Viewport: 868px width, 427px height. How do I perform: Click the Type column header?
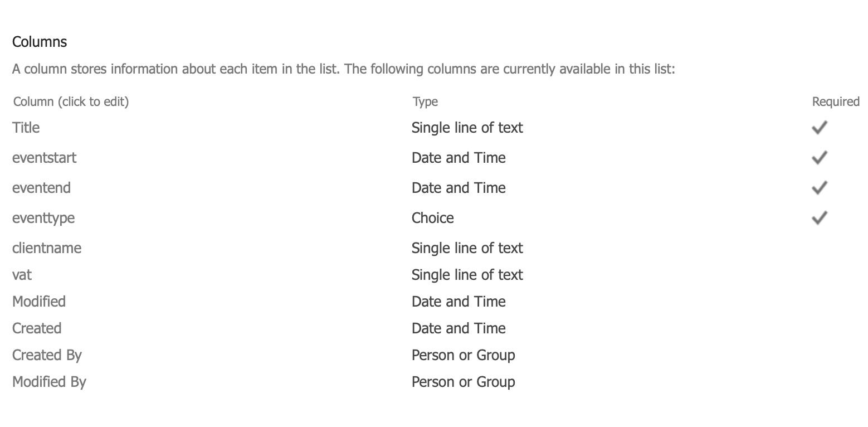click(x=425, y=101)
